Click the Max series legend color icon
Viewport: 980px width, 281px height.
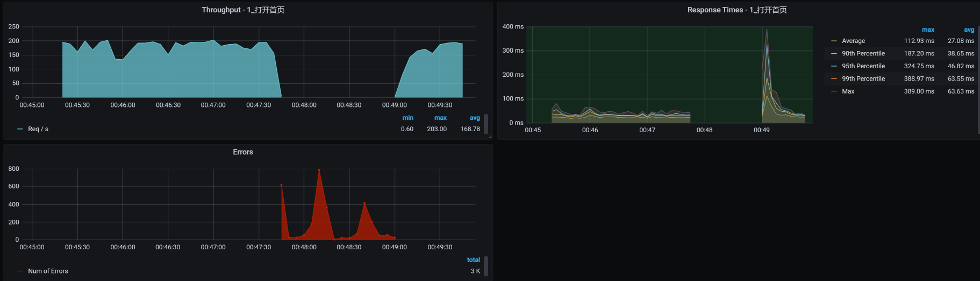pos(834,91)
